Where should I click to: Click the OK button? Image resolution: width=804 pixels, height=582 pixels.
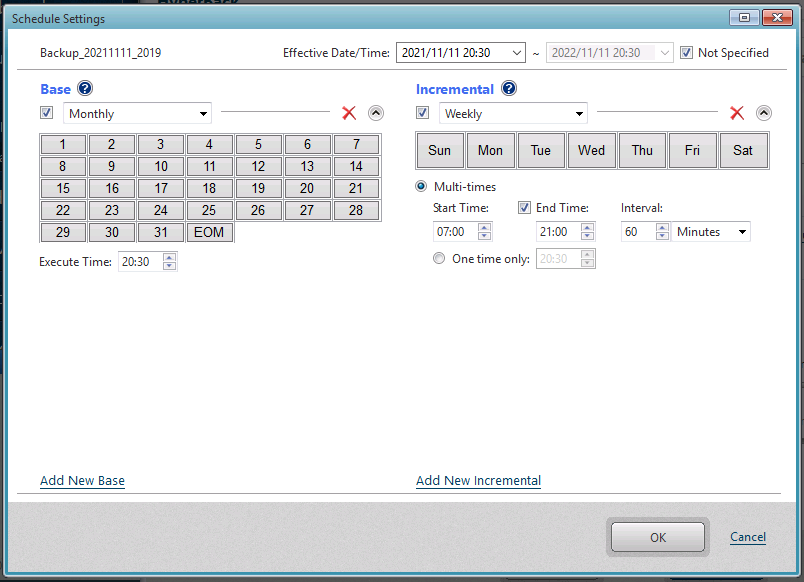pyautogui.click(x=658, y=537)
